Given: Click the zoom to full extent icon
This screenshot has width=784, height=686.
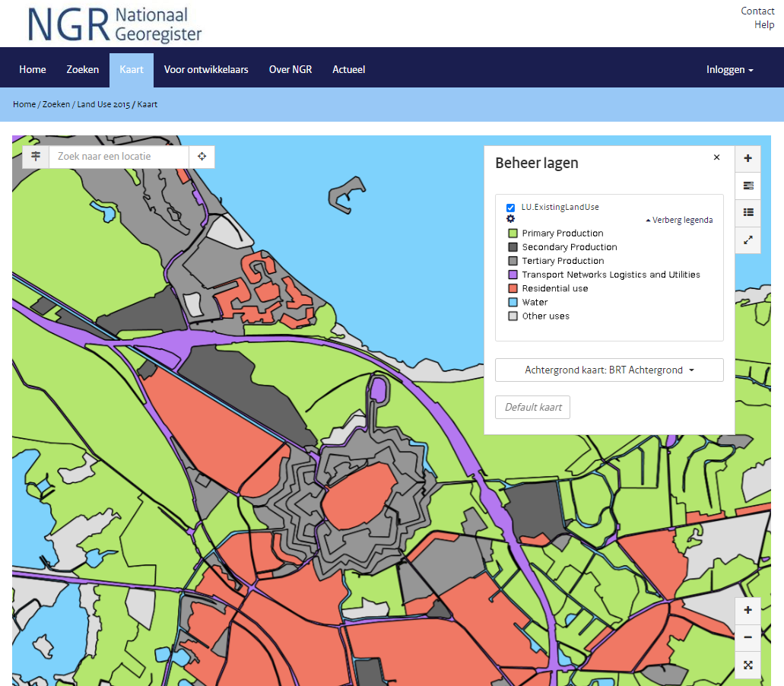Looking at the screenshot, I should pos(747,665).
